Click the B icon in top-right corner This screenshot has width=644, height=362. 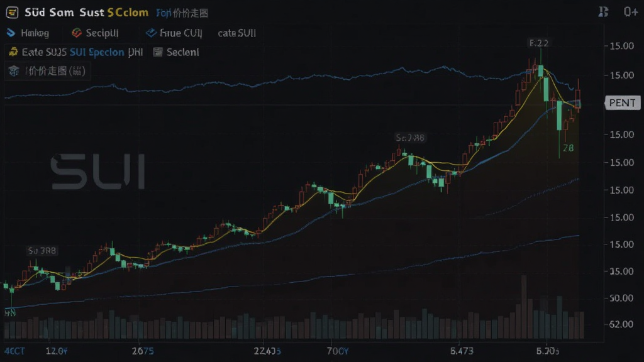click(x=603, y=12)
